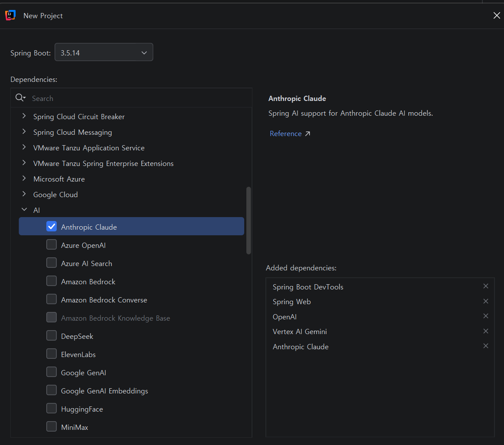Image resolution: width=504 pixels, height=445 pixels.
Task: Select Amazon Bedrock Converse checkbox
Action: tap(52, 299)
